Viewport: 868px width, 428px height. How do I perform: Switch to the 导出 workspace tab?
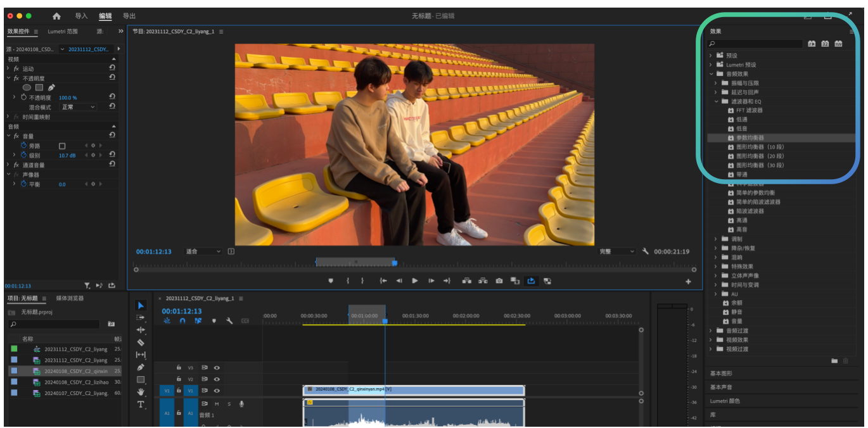[129, 16]
